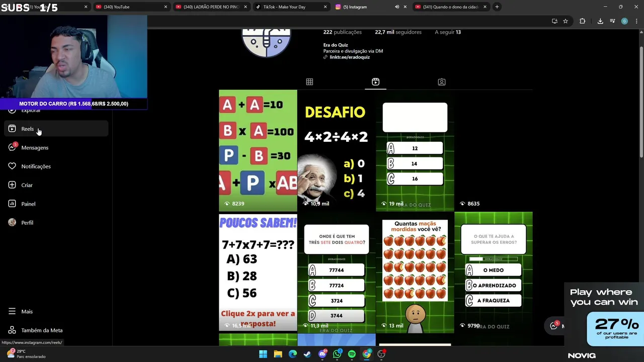Open Mensagens in the sidebar
The height and width of the screenshot is (362, 644).
[35, 147]
